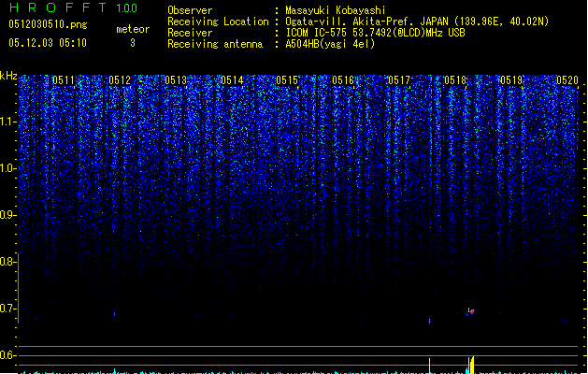This screenshot has height=374, width=588.
Task: Click the small meteor echo near 0512
Action: pyautogui.click(x=114, y=314)
